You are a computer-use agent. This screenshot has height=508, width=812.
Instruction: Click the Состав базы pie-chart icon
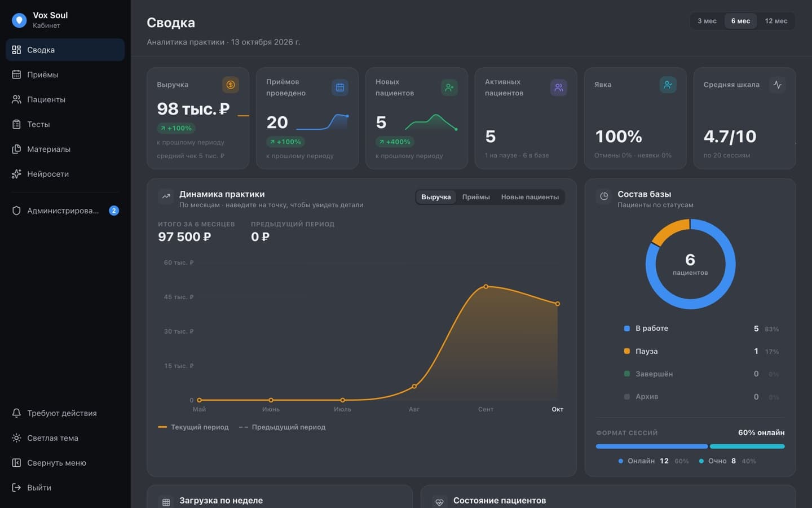coord(604,196)
